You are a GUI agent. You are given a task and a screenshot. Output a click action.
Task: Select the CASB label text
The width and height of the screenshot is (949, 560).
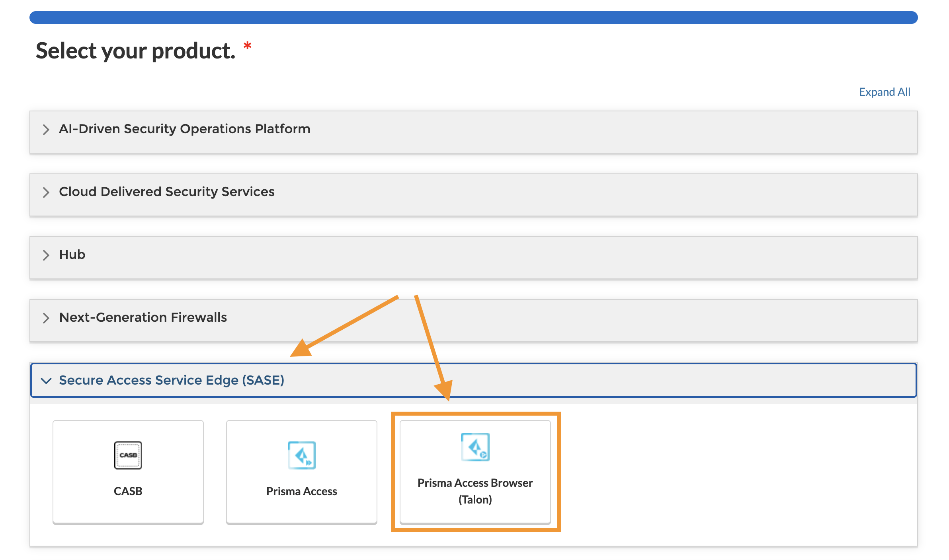(128, 491)
